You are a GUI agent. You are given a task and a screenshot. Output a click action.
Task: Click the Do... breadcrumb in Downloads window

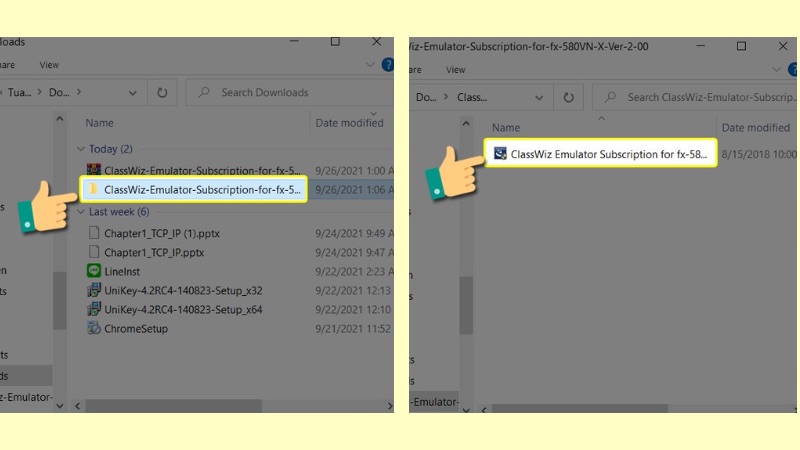pos(59,92)
